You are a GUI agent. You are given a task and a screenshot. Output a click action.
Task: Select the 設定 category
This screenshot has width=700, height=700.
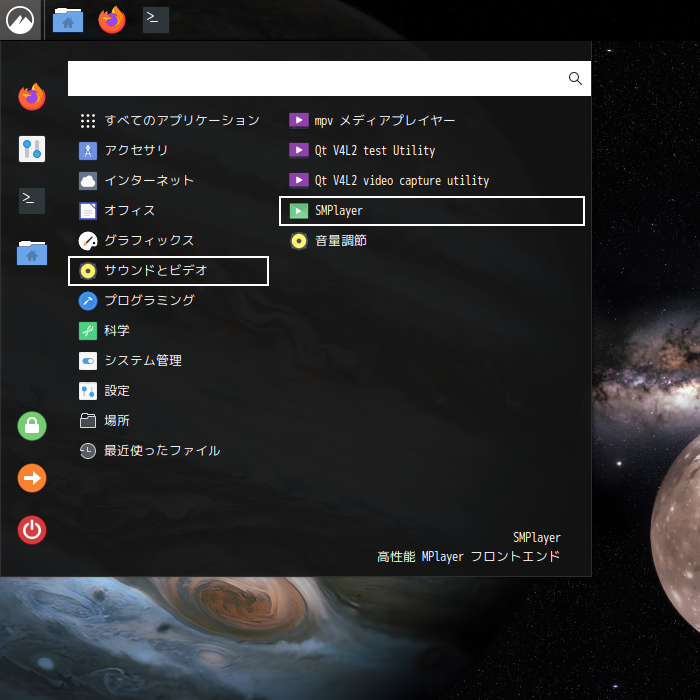pyautogui.click(x=168, y=391)
